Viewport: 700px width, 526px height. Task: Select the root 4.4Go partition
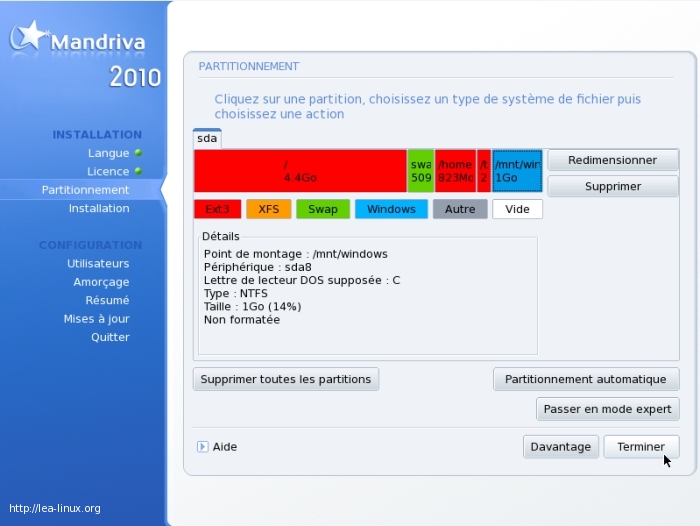tap(300, 171)
